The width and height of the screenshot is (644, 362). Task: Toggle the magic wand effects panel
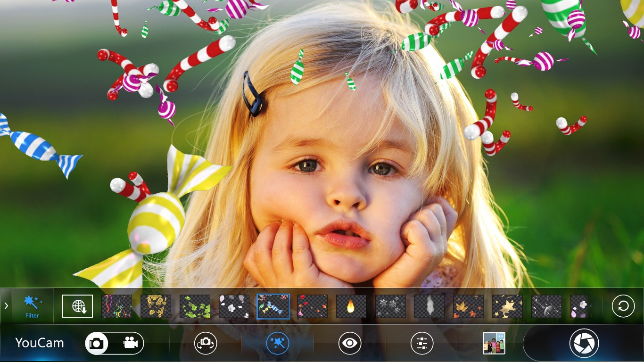pos(278,343)
